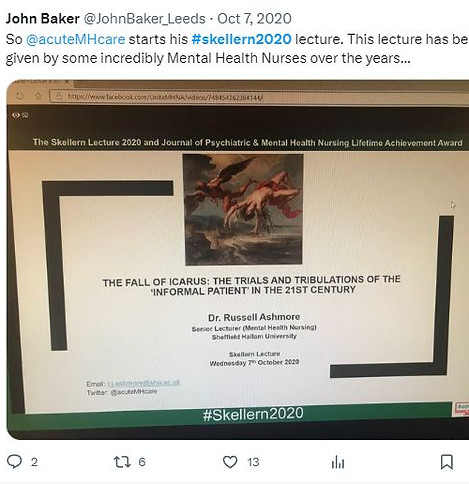This screenshot has height=484, width=469.
Task: Repost the tweet via retweet arrows icon
Action: 121,462
